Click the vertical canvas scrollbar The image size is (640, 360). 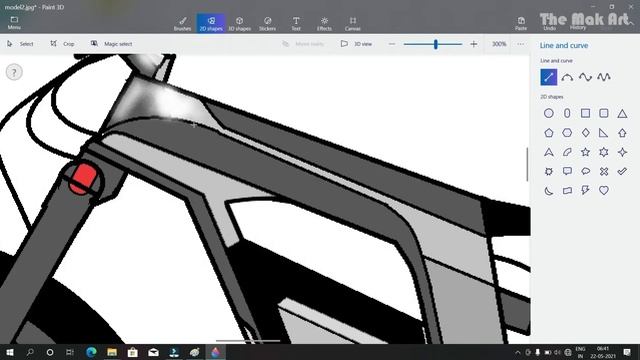click(x=527, y=164)
